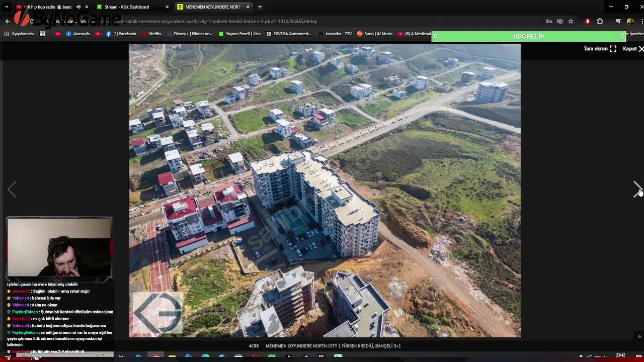Screen dimensions: 644x362
Task: Bookmark this page with the star
Action: click(571, 21)
